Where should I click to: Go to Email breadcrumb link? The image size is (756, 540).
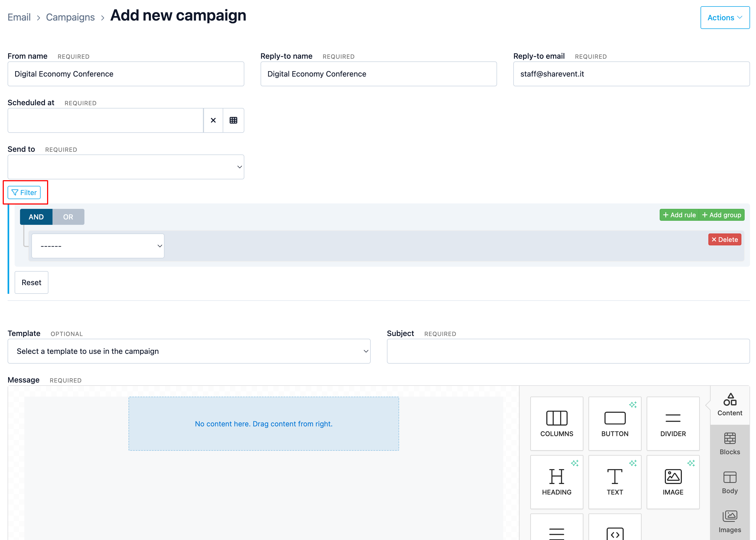19,17
